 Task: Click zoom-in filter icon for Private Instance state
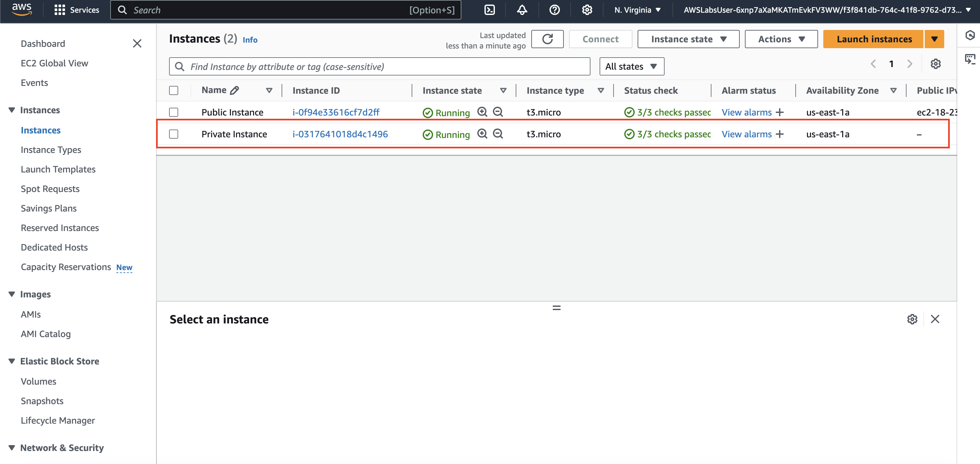[x=482, y=134]
